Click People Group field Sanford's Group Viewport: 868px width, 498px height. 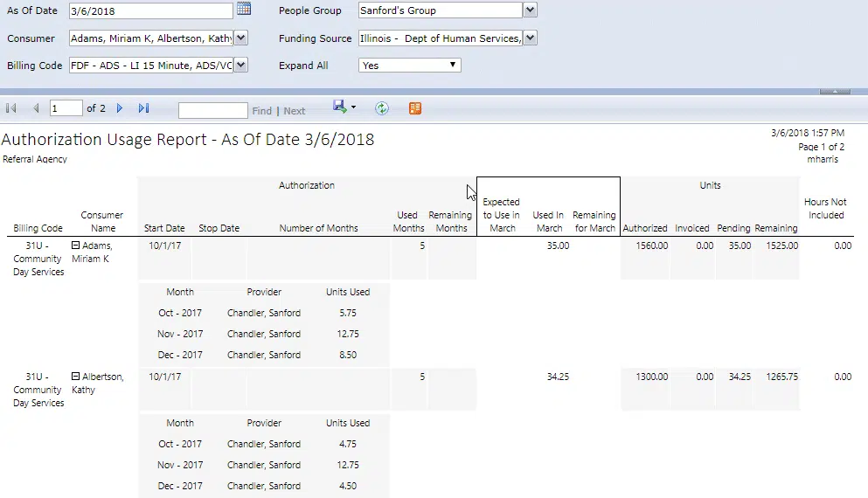point(440,10)
